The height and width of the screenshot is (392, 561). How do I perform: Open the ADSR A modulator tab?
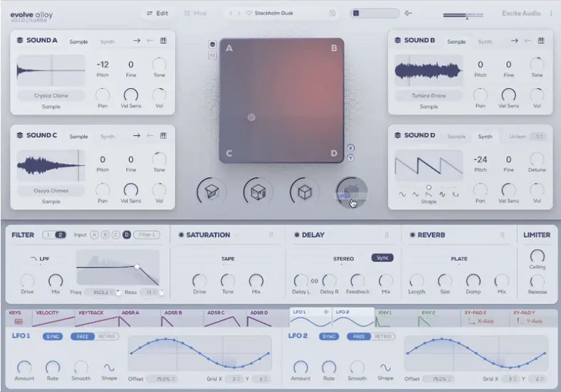click(x=139, y=317)
